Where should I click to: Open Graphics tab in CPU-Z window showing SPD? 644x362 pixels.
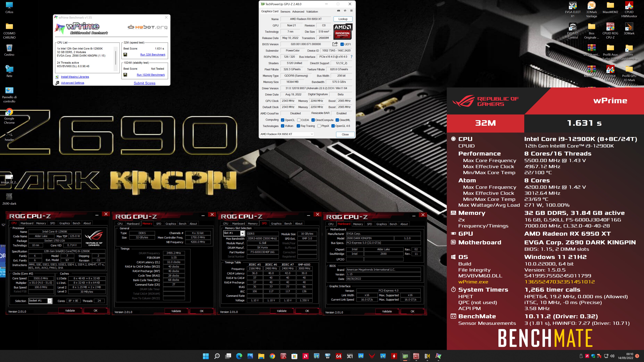tap(276, 224)
